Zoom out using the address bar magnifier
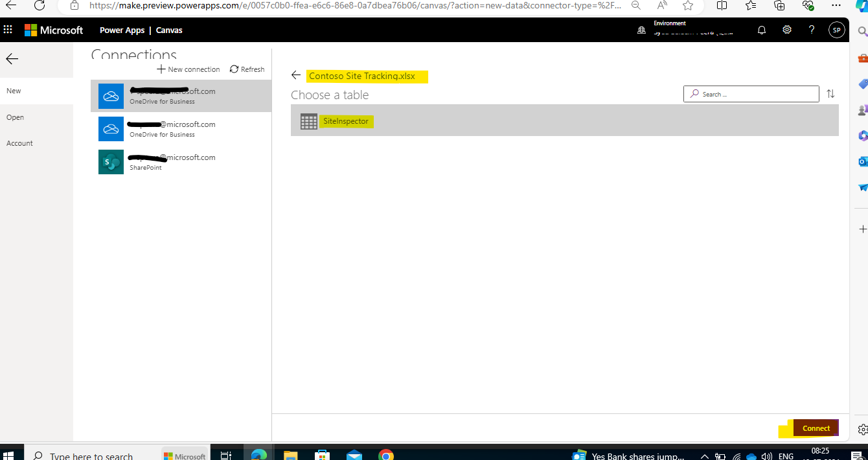868x460 pixels. tap(636, 5)
